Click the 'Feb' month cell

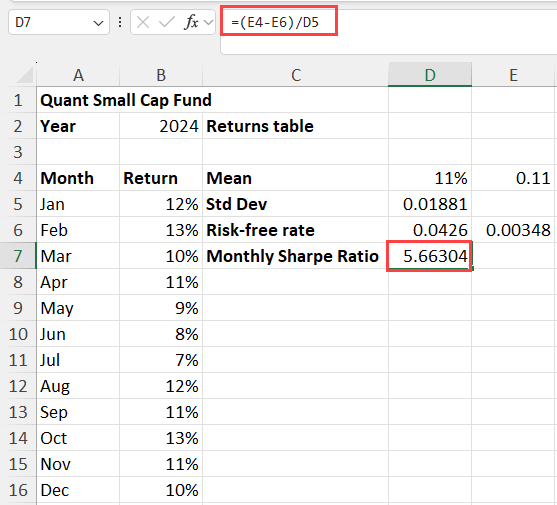point(78,230)
